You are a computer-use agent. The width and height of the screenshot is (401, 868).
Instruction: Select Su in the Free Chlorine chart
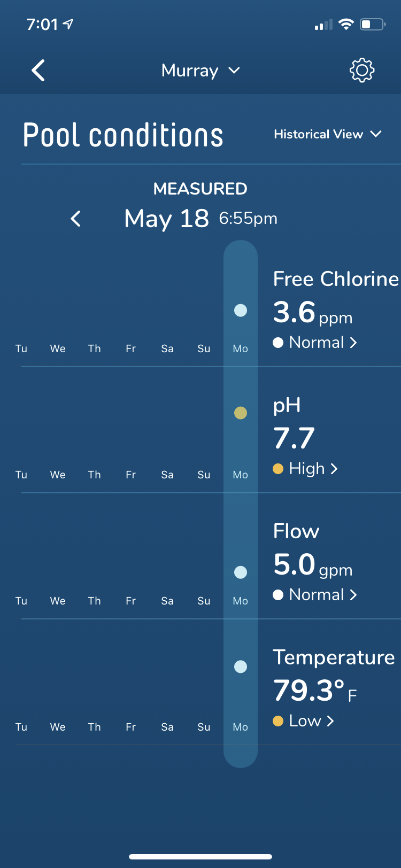[204, 348]
